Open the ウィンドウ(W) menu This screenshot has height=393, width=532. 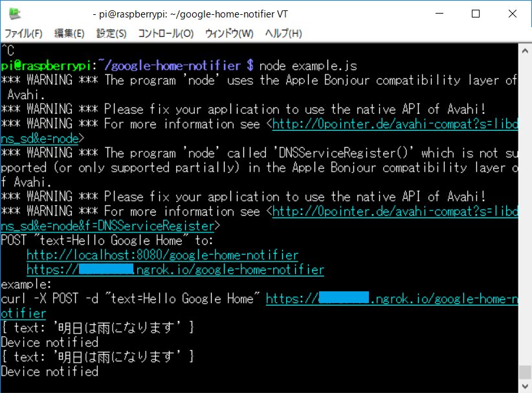(229, 33)
